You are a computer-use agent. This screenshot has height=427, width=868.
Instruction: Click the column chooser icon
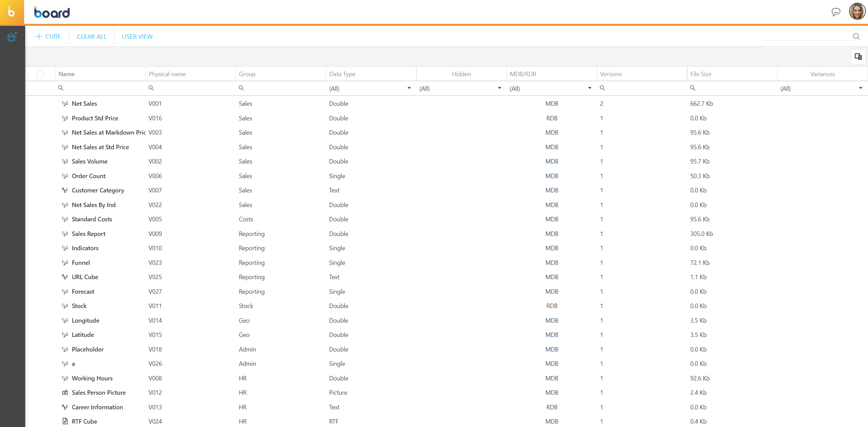point(858,57)
